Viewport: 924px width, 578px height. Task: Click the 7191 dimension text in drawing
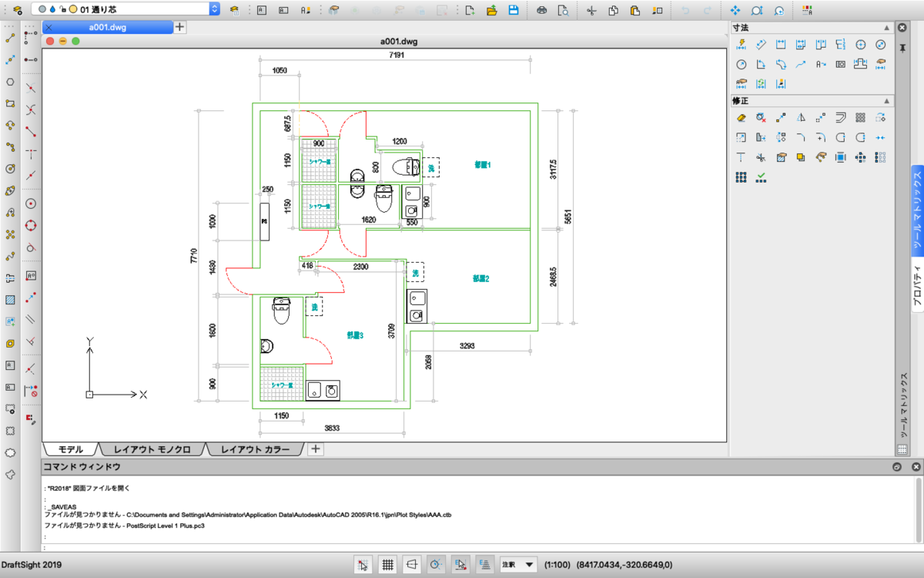coord(397,55)
